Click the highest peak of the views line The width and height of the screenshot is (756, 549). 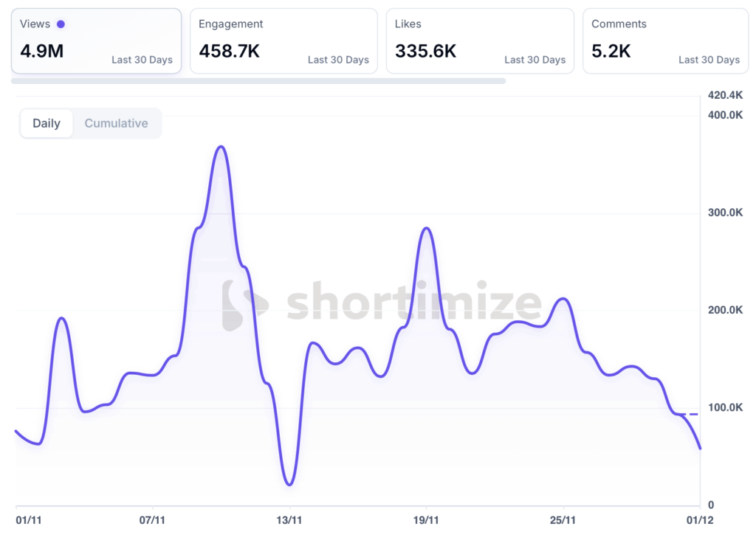pos(221,147)
